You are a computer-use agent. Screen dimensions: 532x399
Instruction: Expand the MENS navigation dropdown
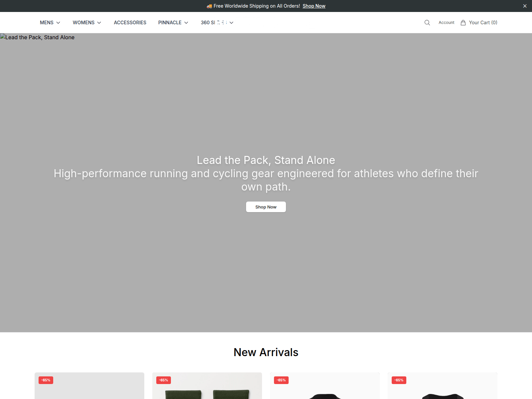click(50, 23)
